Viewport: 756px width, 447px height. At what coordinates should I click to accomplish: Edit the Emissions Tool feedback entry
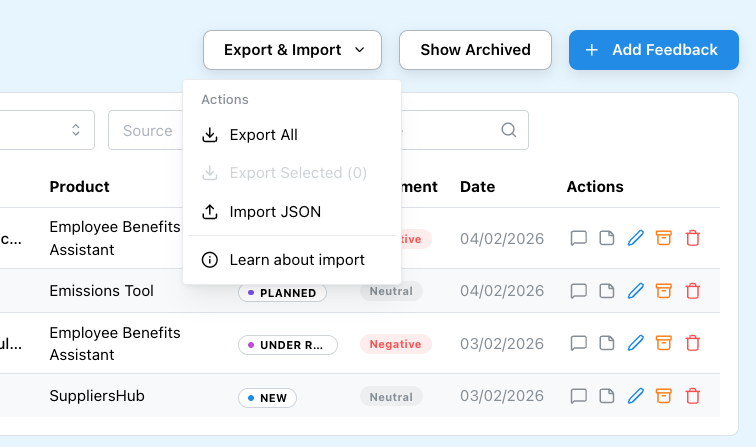click(635, 291)
